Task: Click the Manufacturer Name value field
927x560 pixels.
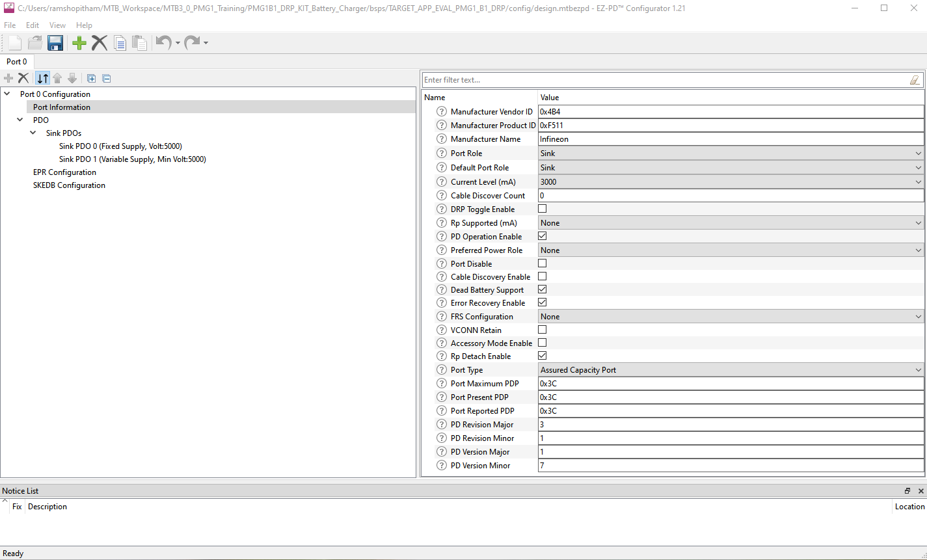Action: (x=731, y=139)
